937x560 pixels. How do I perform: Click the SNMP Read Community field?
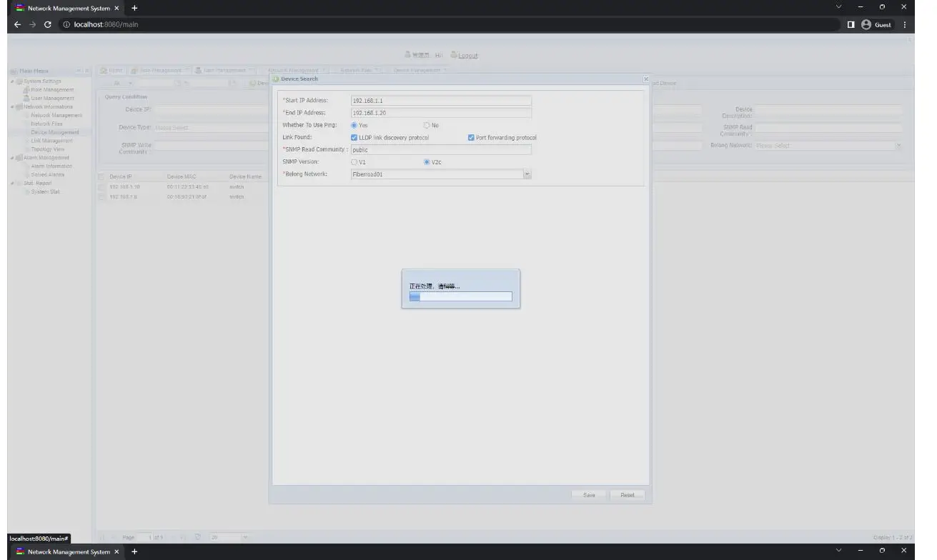441,150
